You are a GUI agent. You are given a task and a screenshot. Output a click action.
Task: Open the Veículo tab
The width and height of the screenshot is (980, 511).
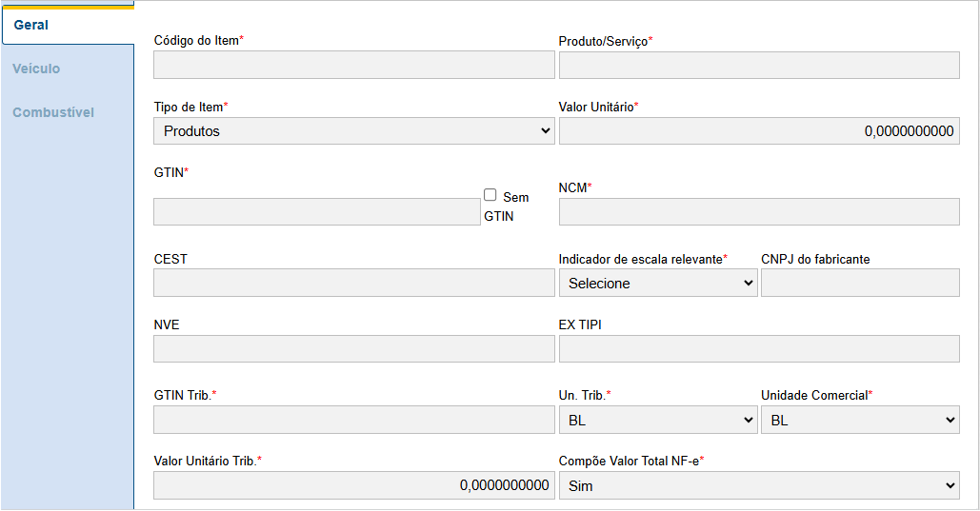pos(36,69)
